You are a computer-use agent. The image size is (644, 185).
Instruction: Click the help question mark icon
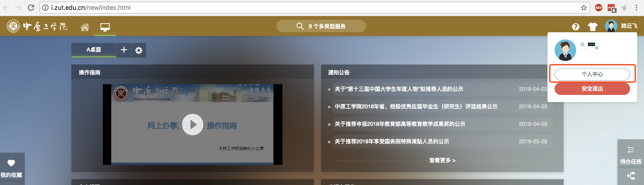click(x=576, y=26)
